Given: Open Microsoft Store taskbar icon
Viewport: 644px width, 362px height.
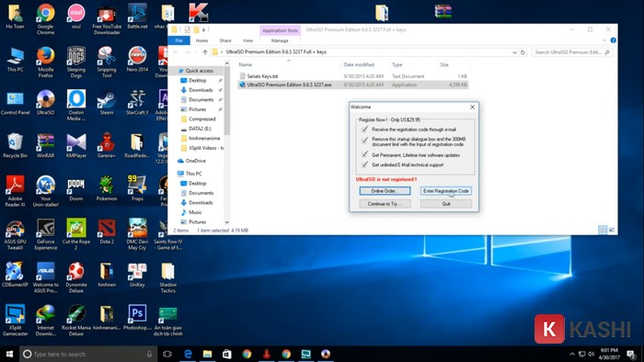Looking at the screenshot, I should (x=226, y=354).
